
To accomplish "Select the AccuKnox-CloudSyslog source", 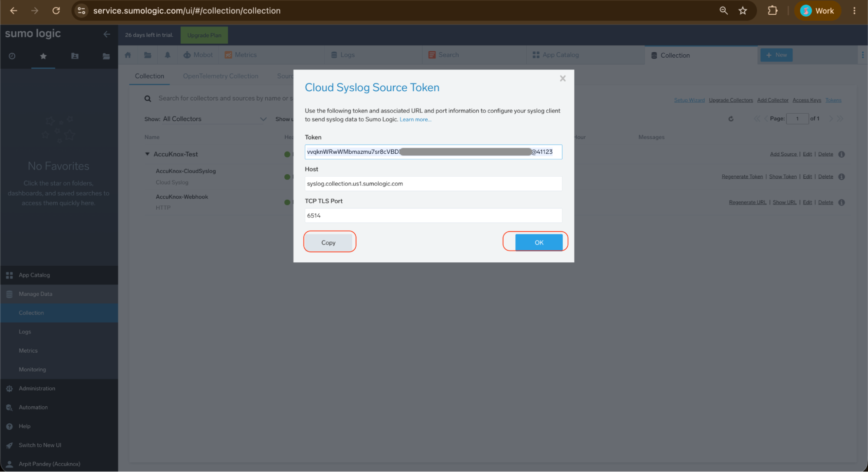I will coord(185,171).
